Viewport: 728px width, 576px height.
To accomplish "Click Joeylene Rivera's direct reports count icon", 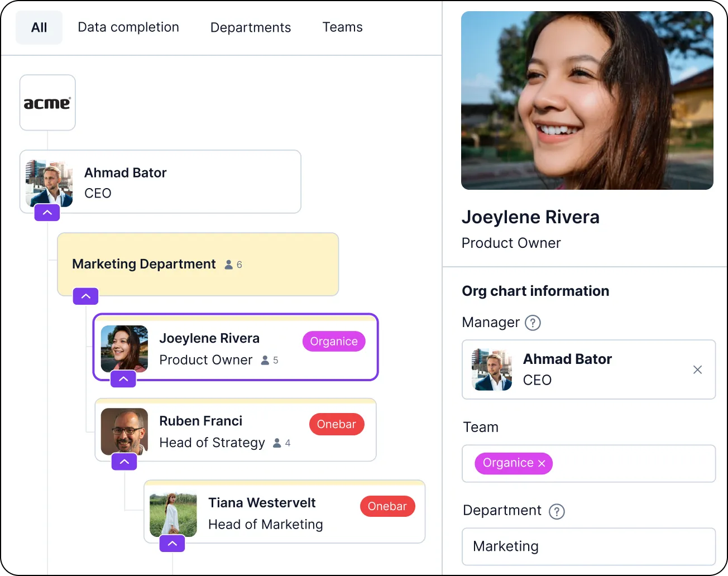I will coord(265,361).
